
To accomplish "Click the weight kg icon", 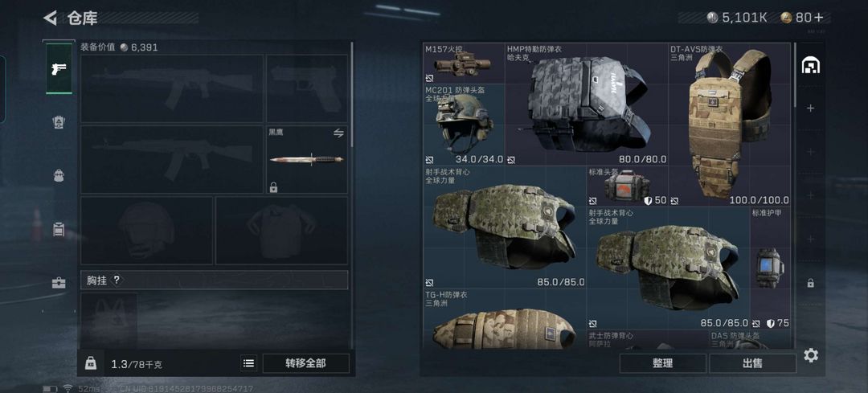I will click(91, 363).
